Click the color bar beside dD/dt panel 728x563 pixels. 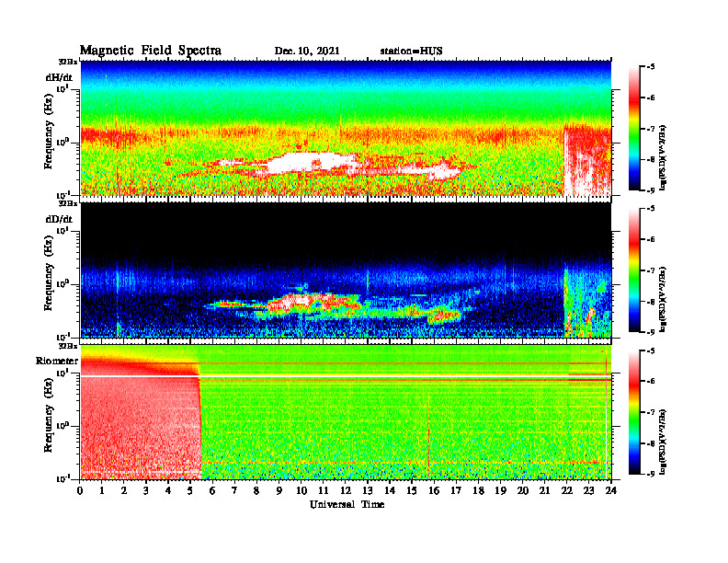click(x=634, y=270)
